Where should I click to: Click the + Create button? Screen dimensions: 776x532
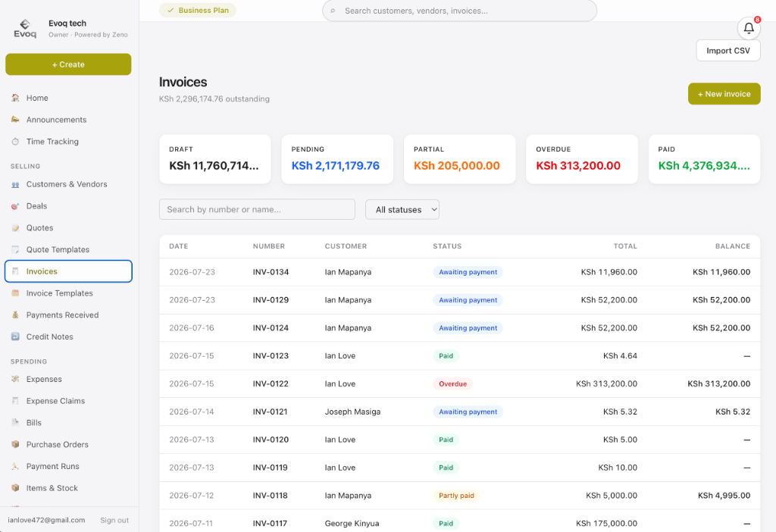click(68, 64)
